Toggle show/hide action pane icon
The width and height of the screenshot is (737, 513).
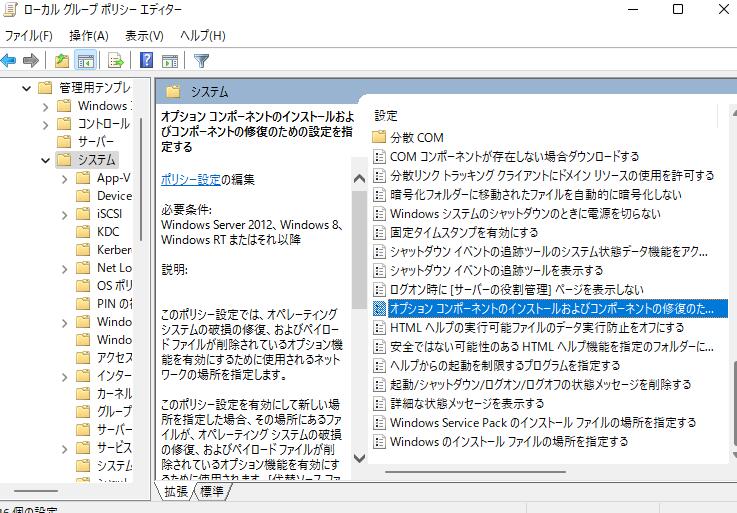coord(170,61)
